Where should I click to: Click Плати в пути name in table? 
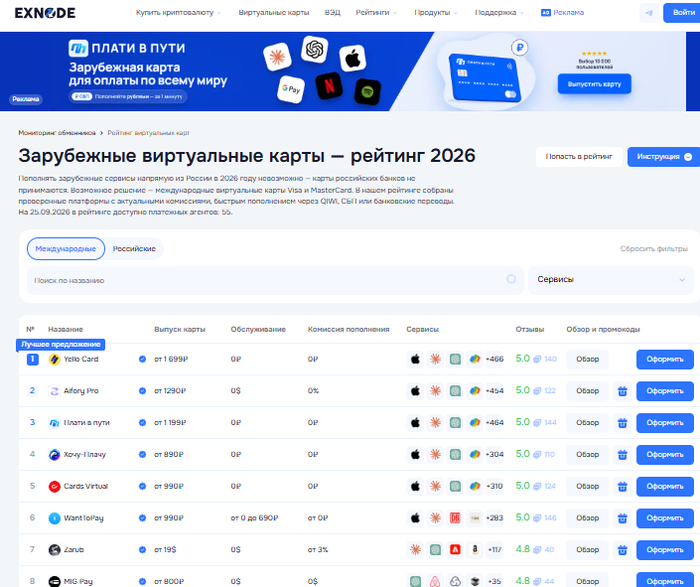pyautogui.click(x=87, y=423)
